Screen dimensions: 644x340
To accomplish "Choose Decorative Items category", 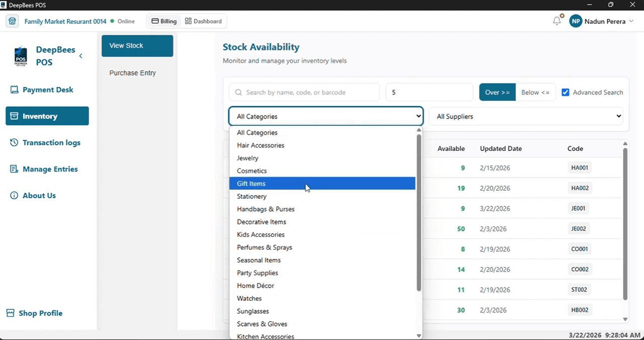I will tap(322, 222).
